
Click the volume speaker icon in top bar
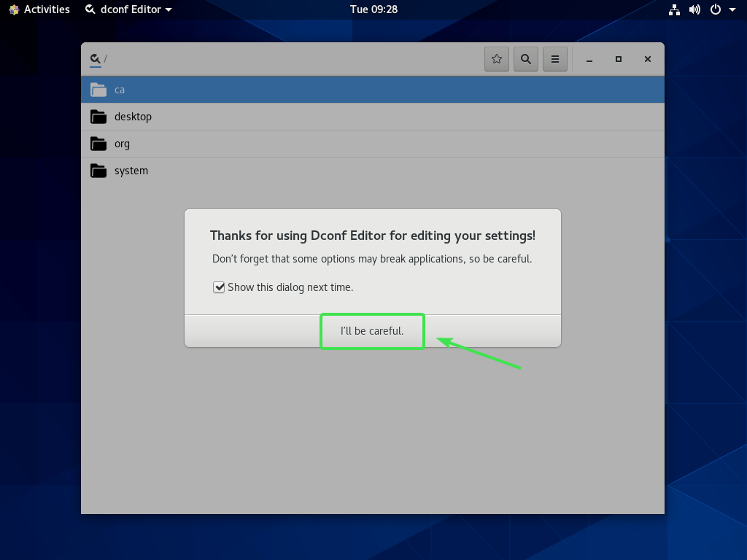695,9
